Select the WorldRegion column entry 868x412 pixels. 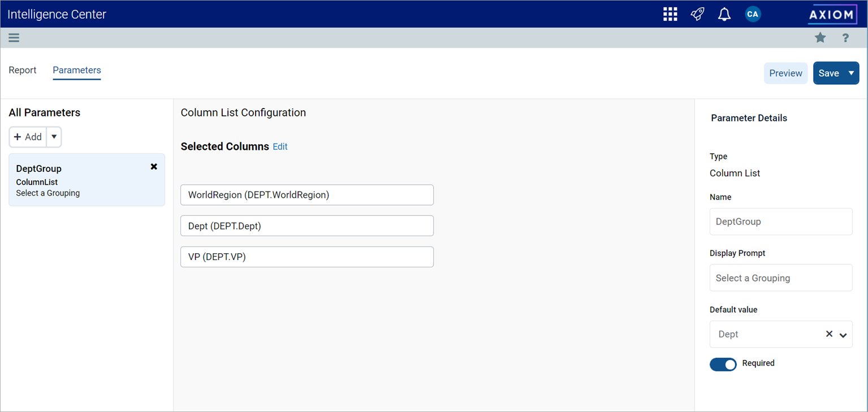306,195
